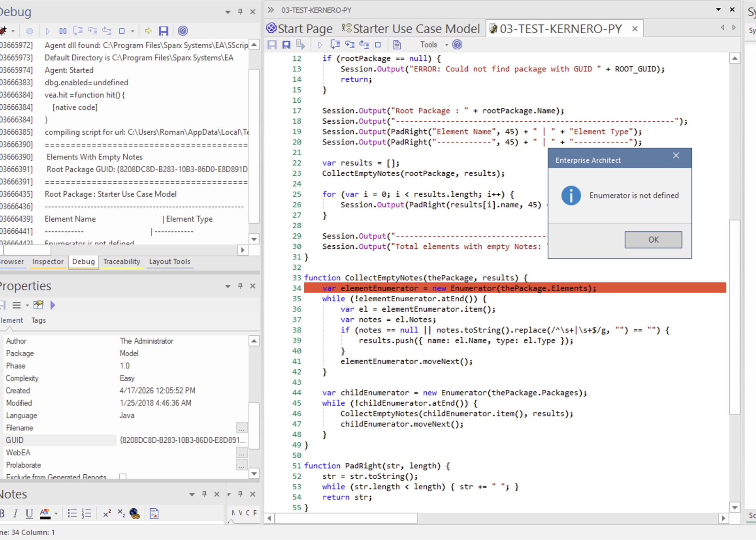Screen dimensions: 756x540
Task: Open Help icon in the script editor toolbar
Action: click(x=457, y=44)
